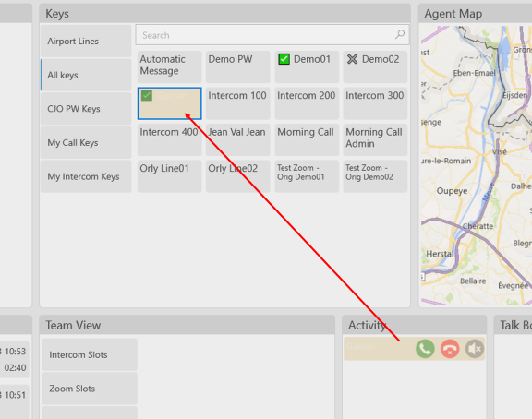Click the green checkmark on Demo01 key

click(x=284, y=59)
